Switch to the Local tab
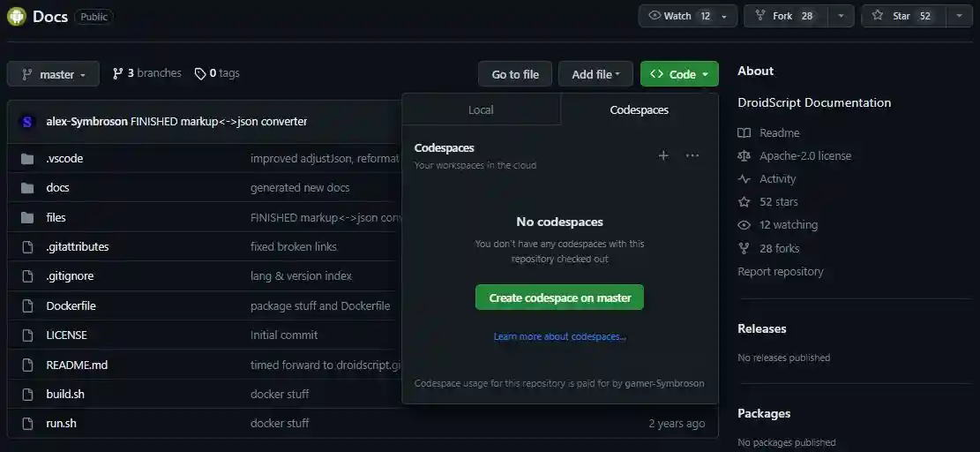The image size is (980, 452). pyautogui.click(x=481, y=110)
